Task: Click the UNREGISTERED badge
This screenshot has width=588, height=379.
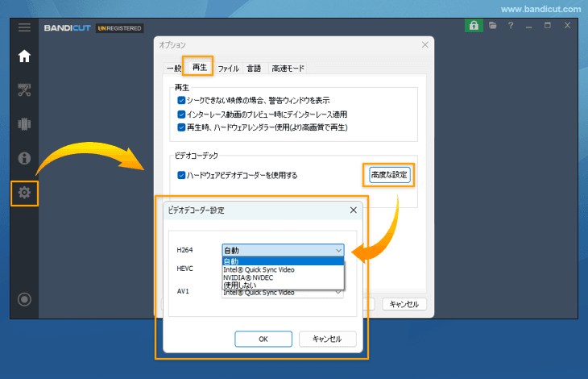Action: pos(120,28)
